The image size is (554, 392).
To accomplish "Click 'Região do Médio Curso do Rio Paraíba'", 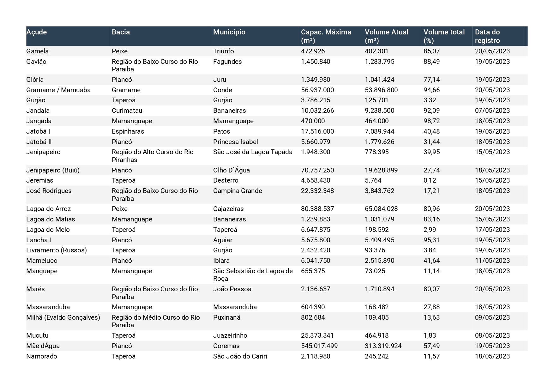I will tap(156, 321).
